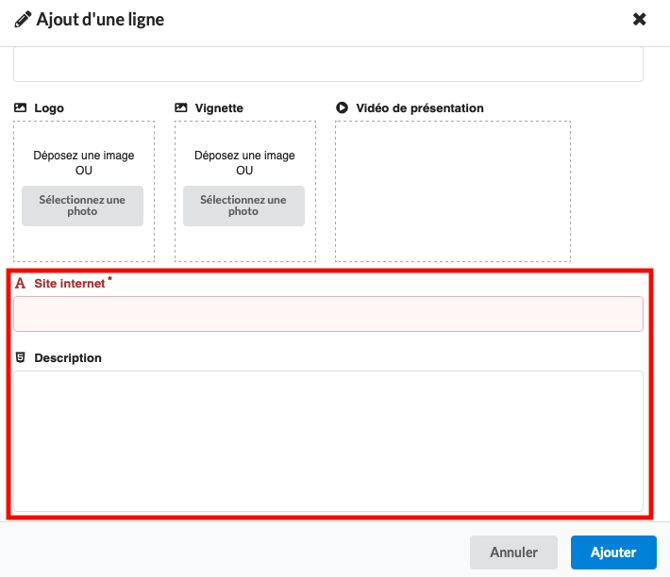
Task: Close the Ajout d'une ligne dialog
Action: click(x=640, y=19)
